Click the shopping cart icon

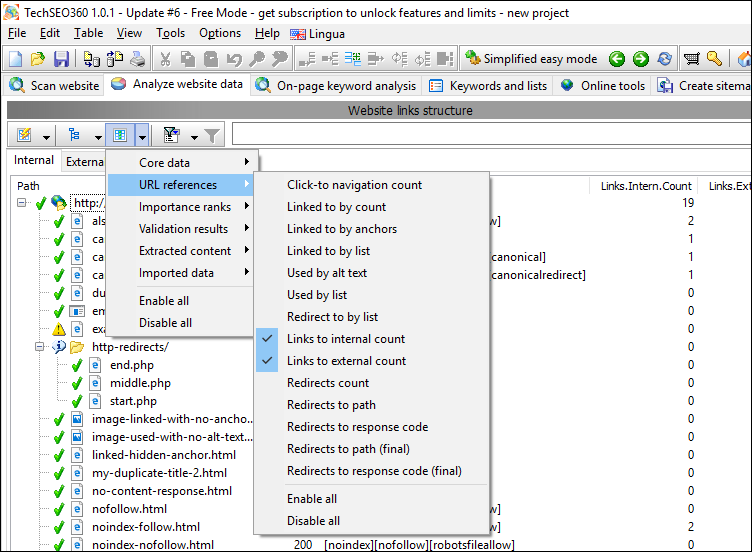[x=691, y=59]
